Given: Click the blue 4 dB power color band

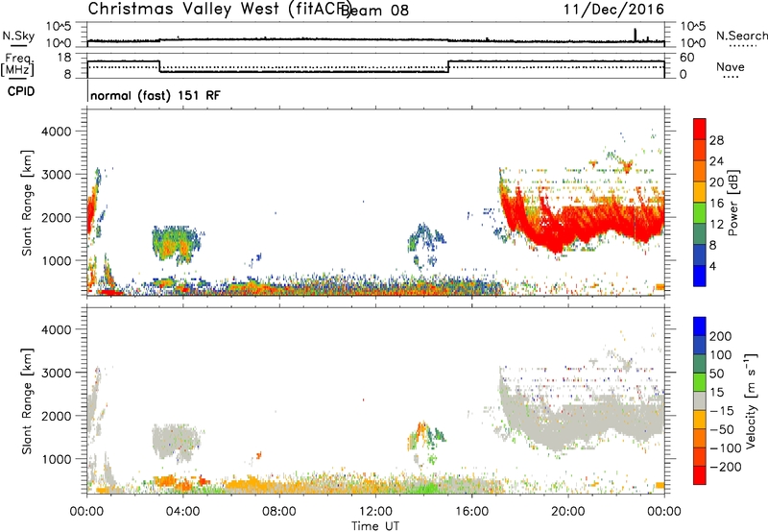Looking at the screenshot, I should pos(700,276).
